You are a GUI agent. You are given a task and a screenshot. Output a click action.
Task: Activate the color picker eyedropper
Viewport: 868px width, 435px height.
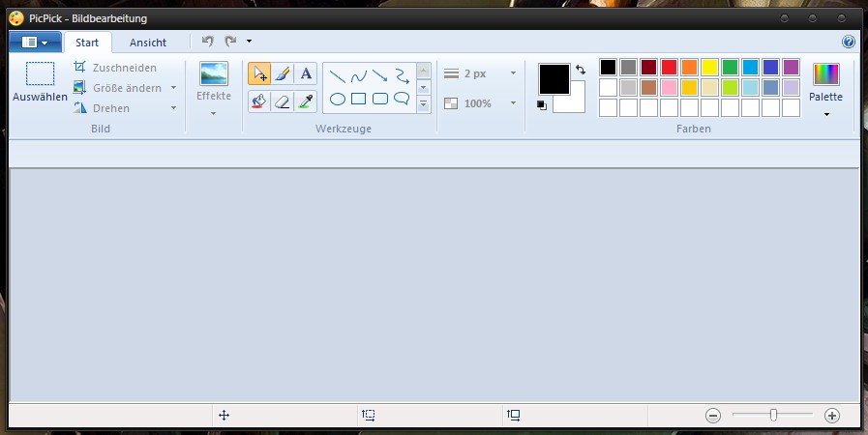(306, 101)
